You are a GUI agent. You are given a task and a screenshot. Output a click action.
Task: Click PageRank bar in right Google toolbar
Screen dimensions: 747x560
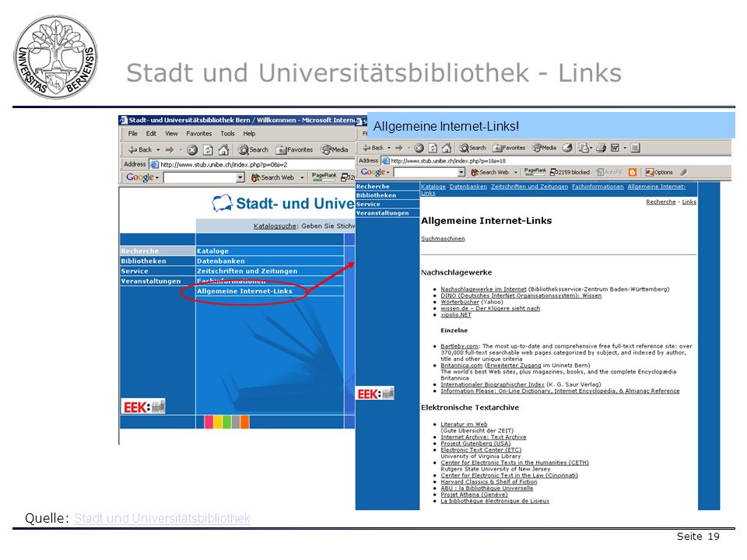[535, 172]
